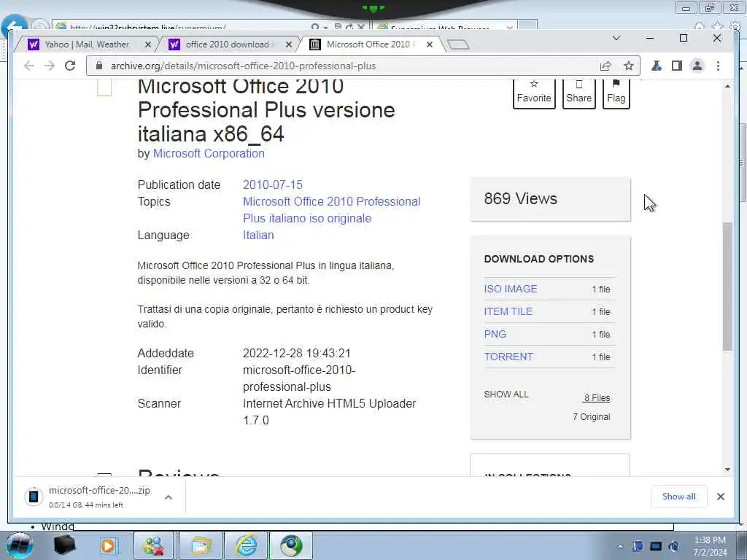Open the tab search chevron
This screenshot has height=560, width=747.
point(616,38)
